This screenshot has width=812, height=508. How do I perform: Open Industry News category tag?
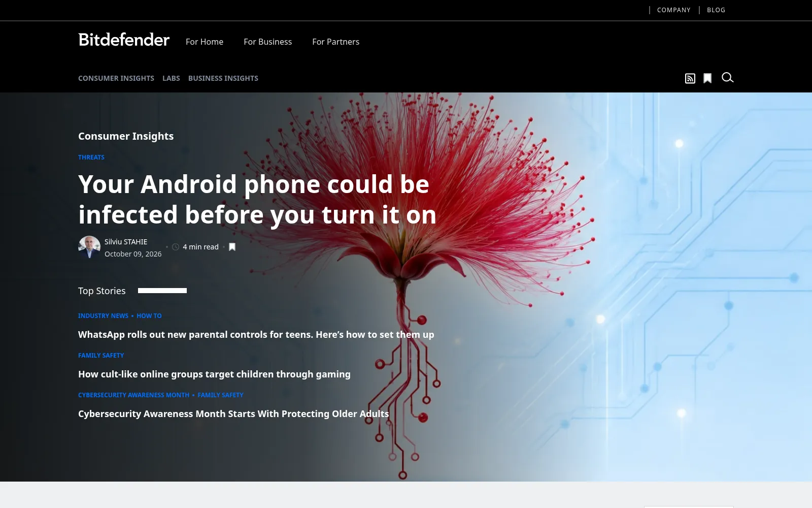click(103, 316)
